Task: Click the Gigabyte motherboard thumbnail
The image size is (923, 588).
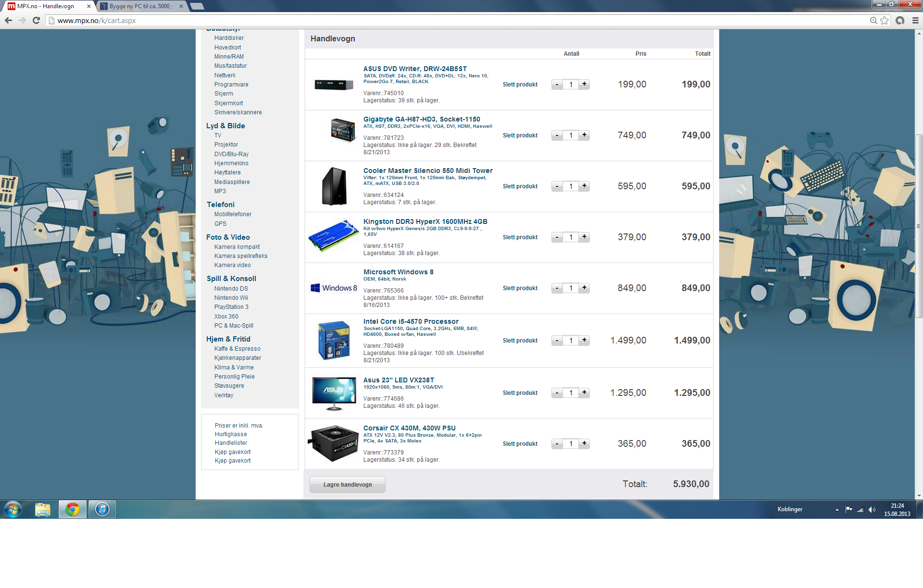Action: 343,130
